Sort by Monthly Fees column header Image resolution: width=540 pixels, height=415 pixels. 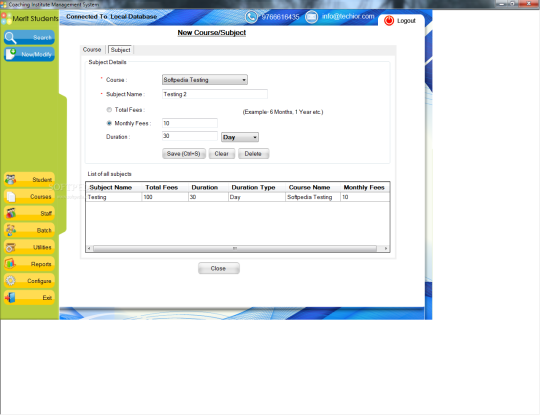pyautogui.click(x=365, y=187)
